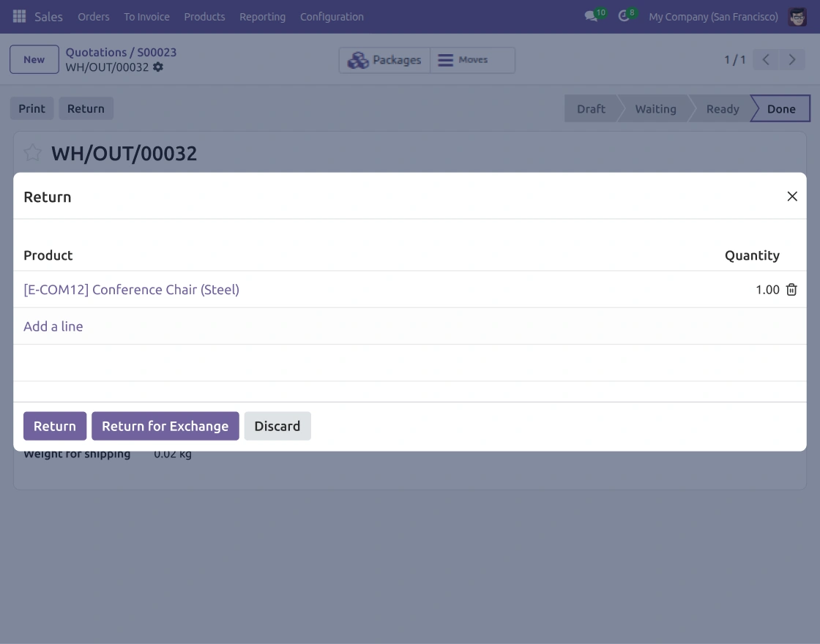Toggle the favorite star for WH/OUT/00032
Screen dimensions: 820x644
coord(32,153)
